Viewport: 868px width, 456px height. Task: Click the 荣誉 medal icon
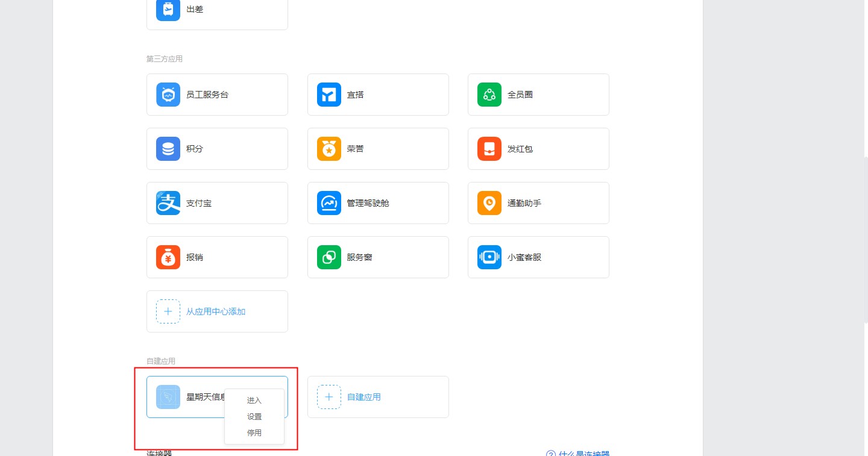tap(329, 149)
